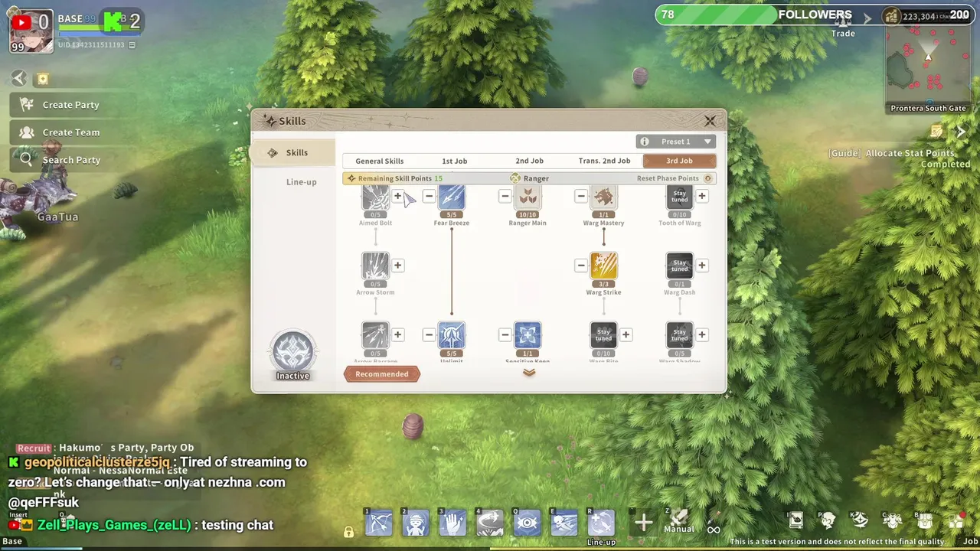This screenshot has height=551, width=980.
Task: Open the character menu icon (P)
Action: [828, 521]
